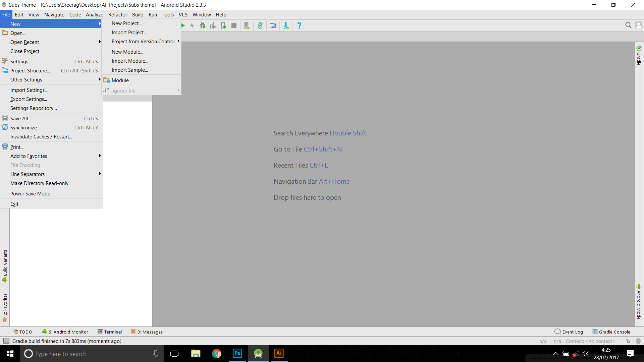Image resolution: width=644 pixels, height=362 pixels.
Task: Open the Refactor menu
Action: point(117,15)
